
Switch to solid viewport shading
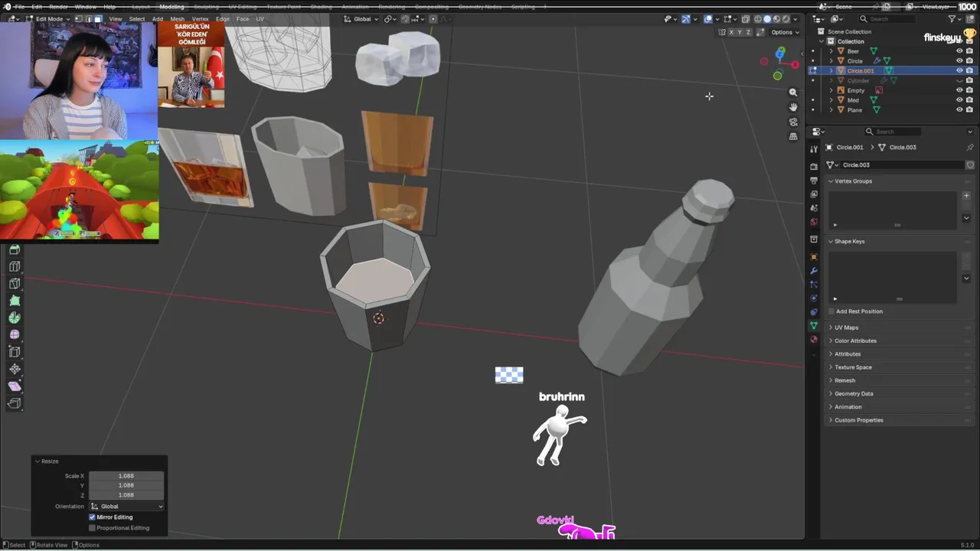pyautogui.click(x=767, y=18)
